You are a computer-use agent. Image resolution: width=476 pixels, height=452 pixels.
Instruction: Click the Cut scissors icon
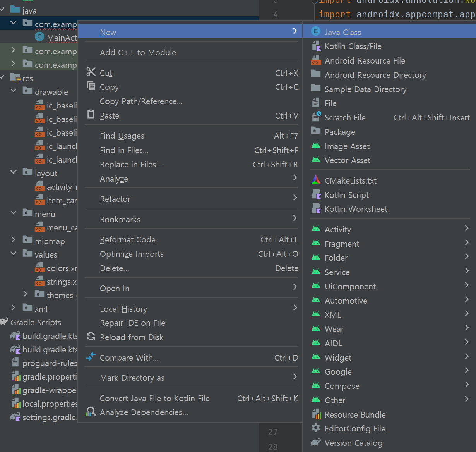(x=91, y=72)
